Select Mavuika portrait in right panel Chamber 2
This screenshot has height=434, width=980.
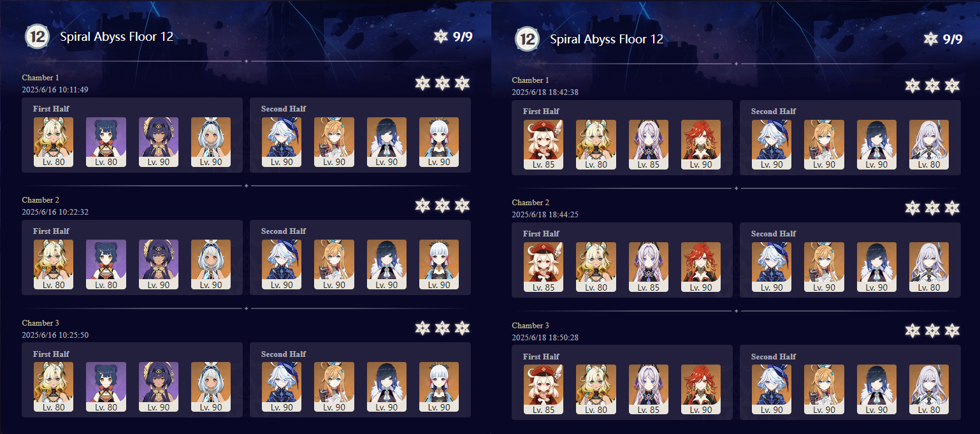pos(701,267)
